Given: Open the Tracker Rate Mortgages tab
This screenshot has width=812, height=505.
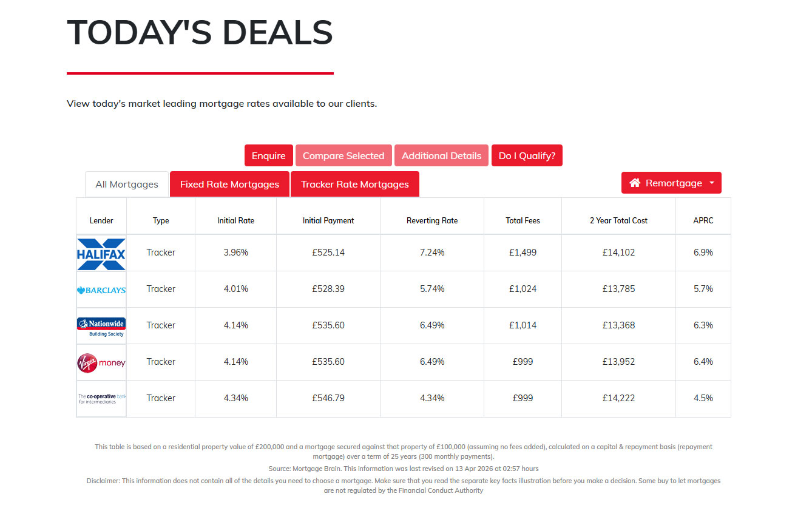Looking at the screenshot, I should click(355, 185).
